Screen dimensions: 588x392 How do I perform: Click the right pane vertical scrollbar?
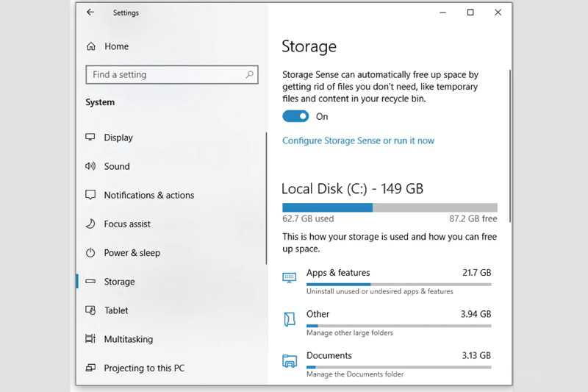(509, 147)
